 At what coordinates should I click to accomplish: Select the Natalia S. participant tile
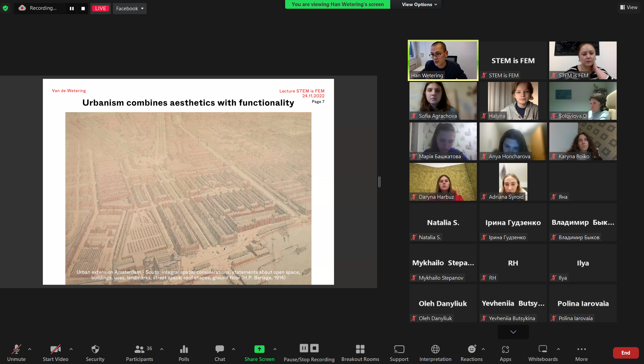[x=443, y=222]
